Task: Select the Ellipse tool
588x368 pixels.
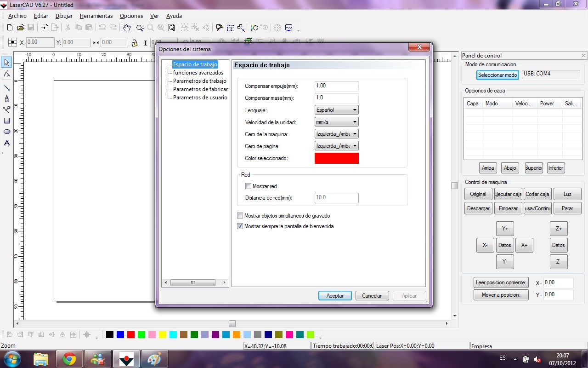Action: coord(7,132)
